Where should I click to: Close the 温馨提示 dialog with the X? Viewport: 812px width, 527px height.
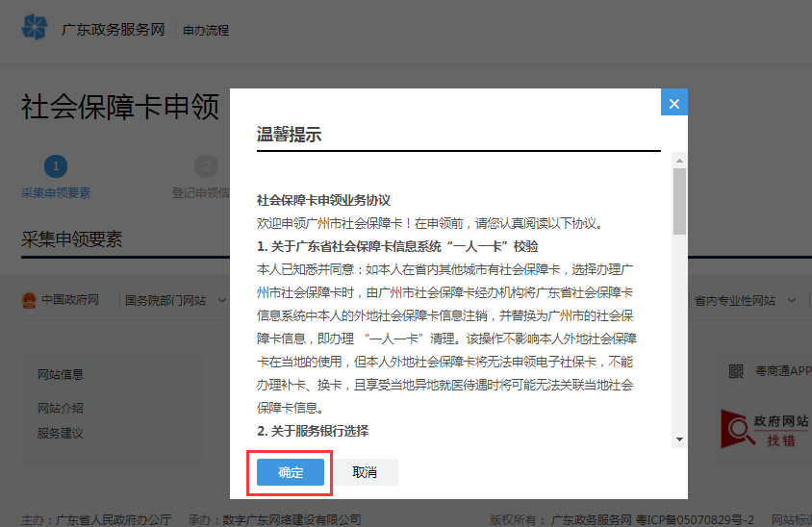pyautogui.click(x=673, y=103)
